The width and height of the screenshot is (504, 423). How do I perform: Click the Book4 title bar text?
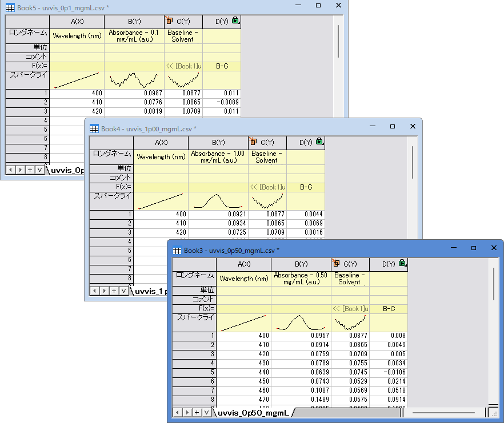tap(149, 129)
